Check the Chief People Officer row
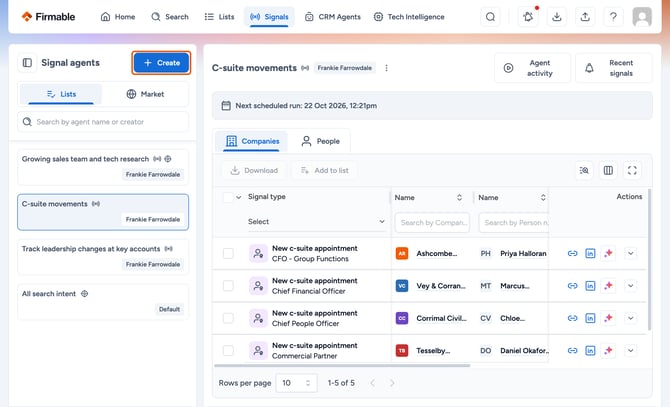670x407 pixels. tap(228, 318)
